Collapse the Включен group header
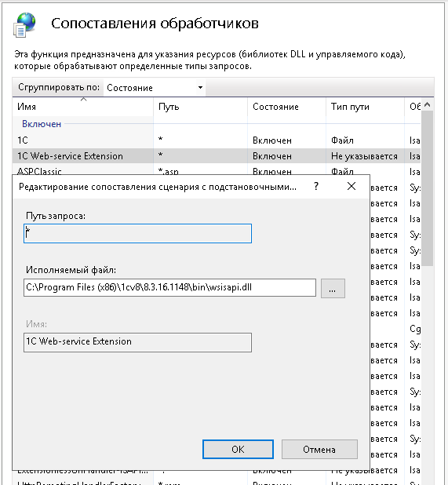The width and height of the screenshot is (448, 485). [42, 124]
